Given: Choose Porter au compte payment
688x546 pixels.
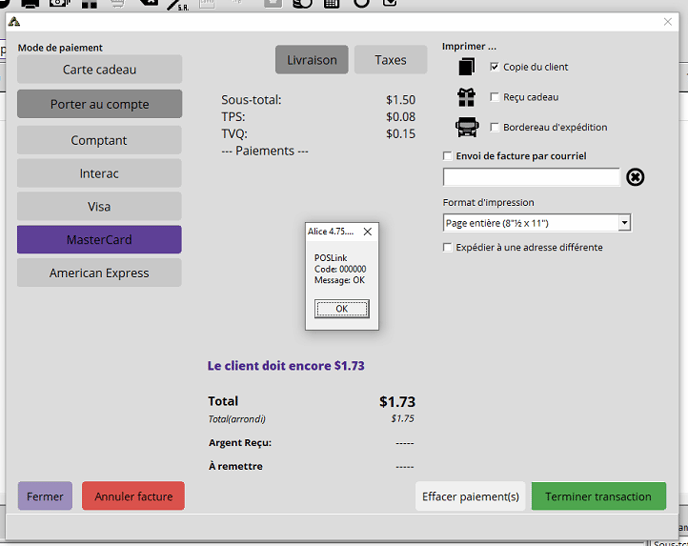Looking at the screenshot, I should [100, 104].
